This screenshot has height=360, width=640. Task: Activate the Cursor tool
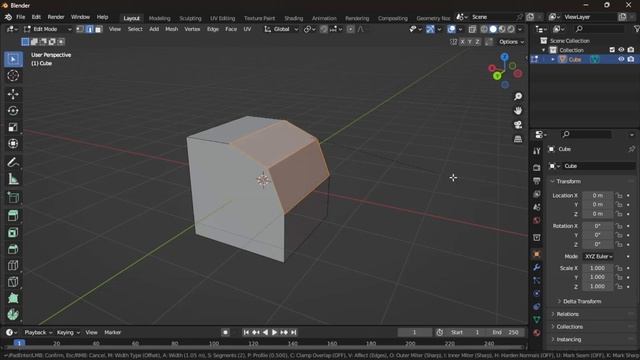13,76
